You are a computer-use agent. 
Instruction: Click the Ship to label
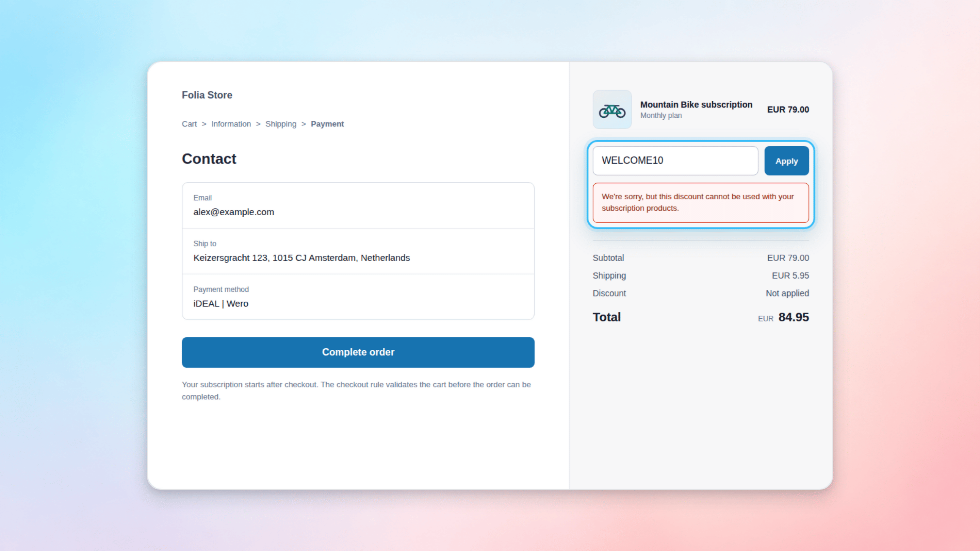tap(205, 244)
